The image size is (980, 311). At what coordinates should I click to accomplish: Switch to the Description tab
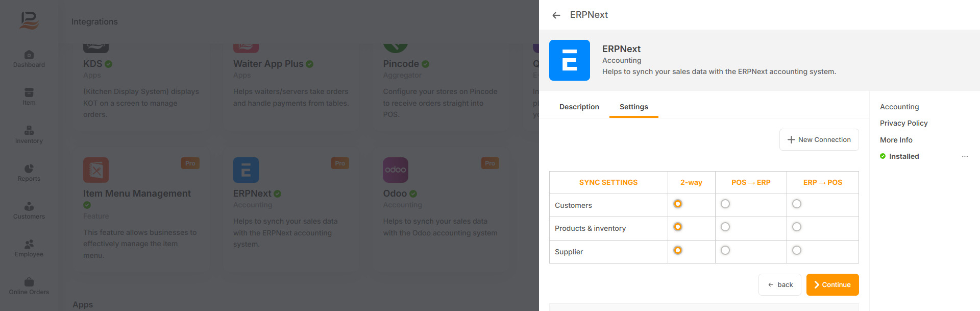(579, 107)
